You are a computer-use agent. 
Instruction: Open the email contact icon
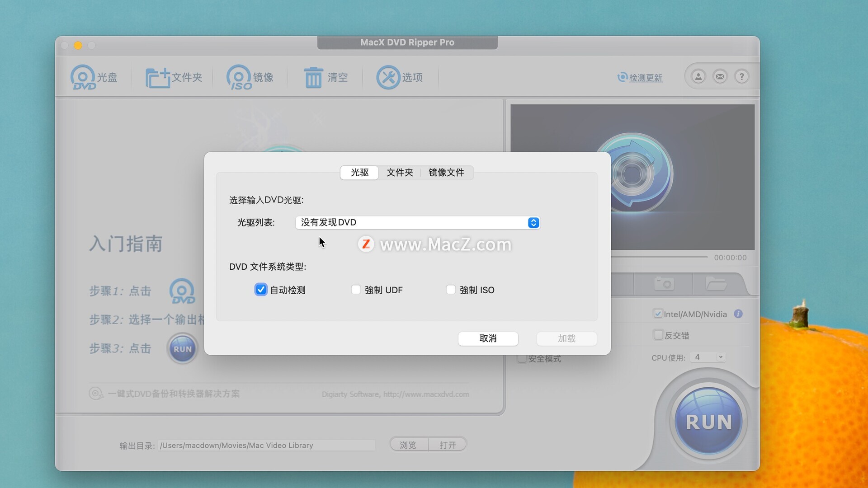point(720,77)
